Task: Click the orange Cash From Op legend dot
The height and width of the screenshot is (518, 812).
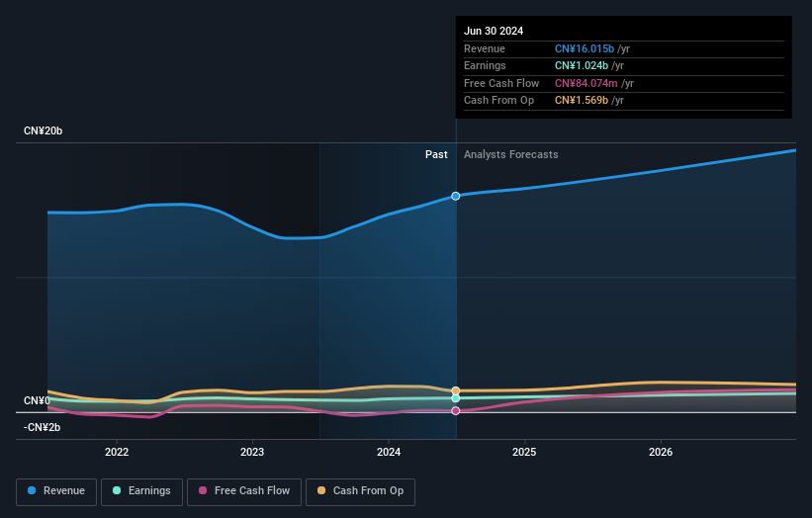Action: pyautogui.click(x=321, y=490)
